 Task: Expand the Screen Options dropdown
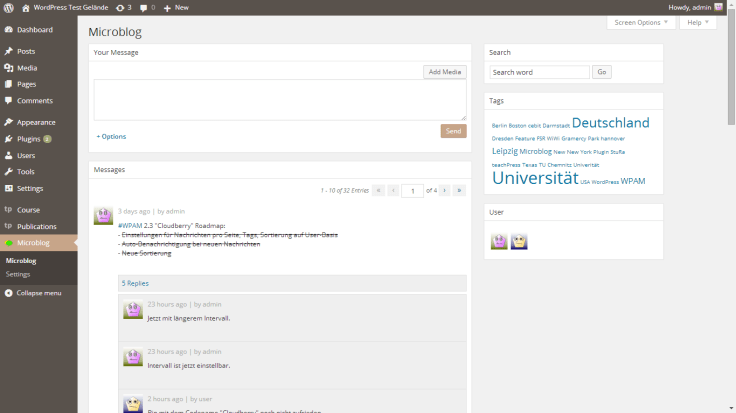click(641, 23)
